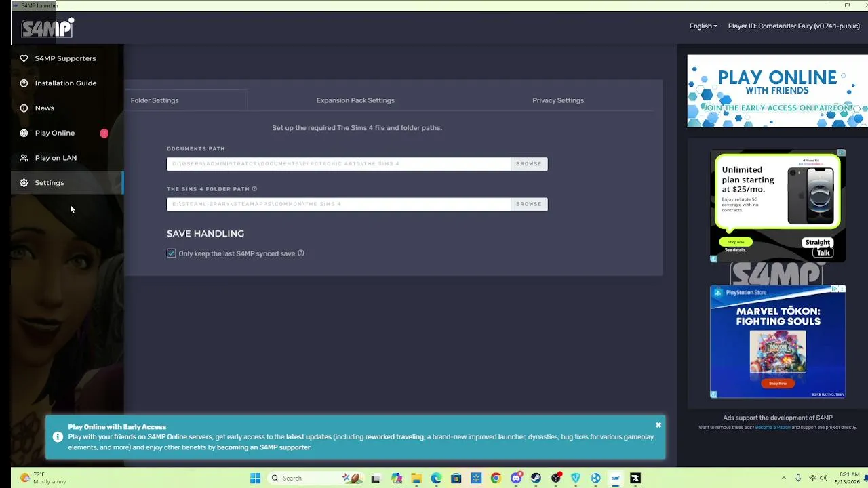Image resolution: width=868 pixels, height=488 pixels.
Task: Click the question icon beside Installation Guide
Action: pyautogui.click(x=24, y=83)
